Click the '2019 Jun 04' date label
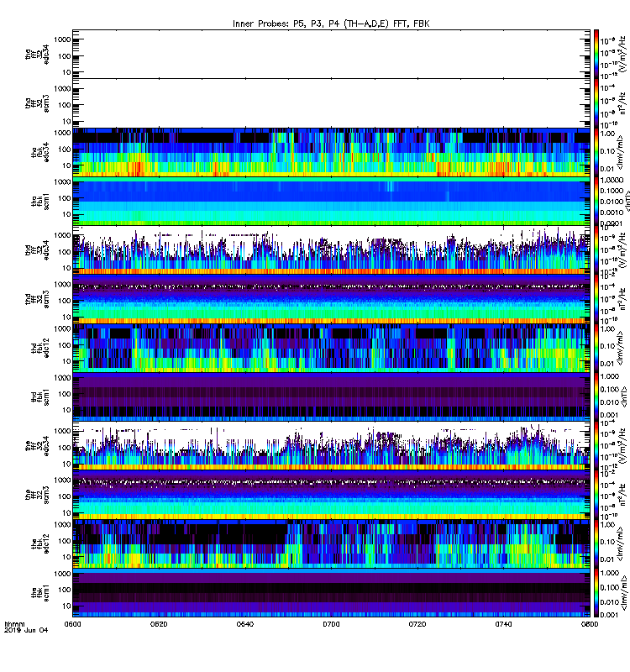630x672 pixels. tap(26, 630)
